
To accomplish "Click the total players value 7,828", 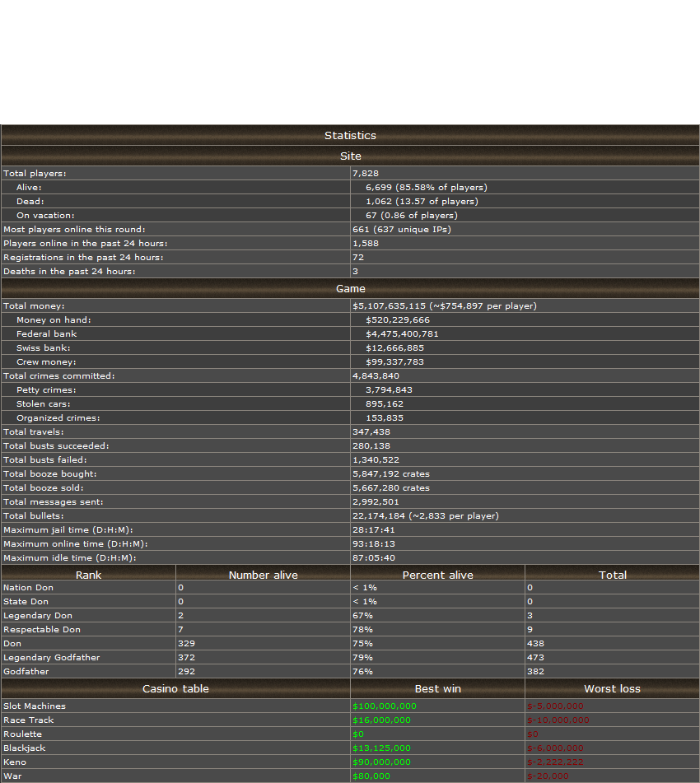I will click(366, 173).
